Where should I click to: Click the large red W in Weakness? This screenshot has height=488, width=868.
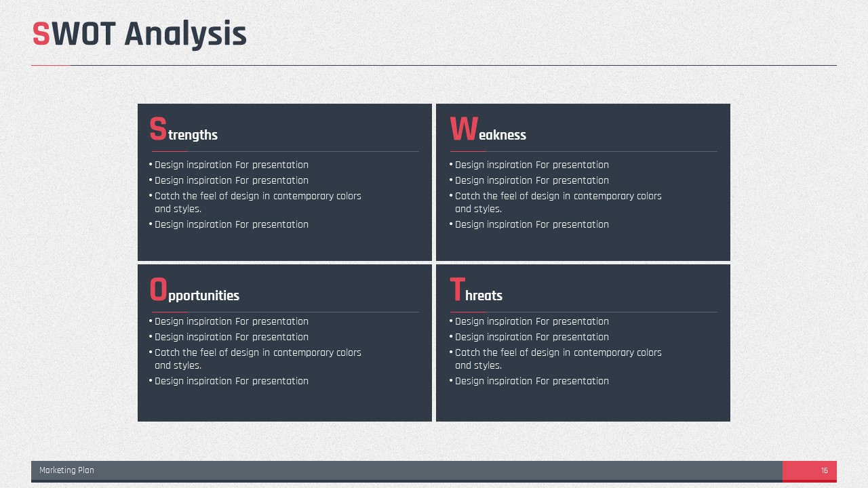tap(463, 129)
